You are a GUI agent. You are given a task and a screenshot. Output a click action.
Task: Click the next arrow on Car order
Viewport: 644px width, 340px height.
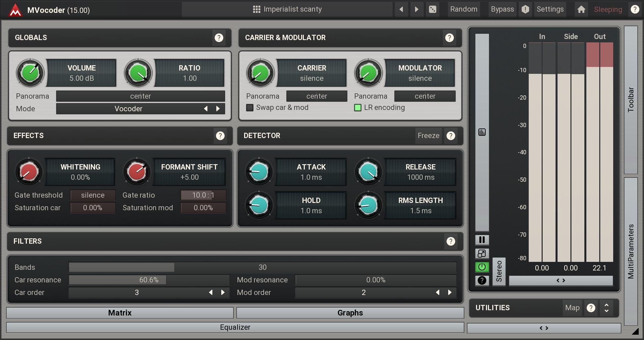(x=223, y=292)
